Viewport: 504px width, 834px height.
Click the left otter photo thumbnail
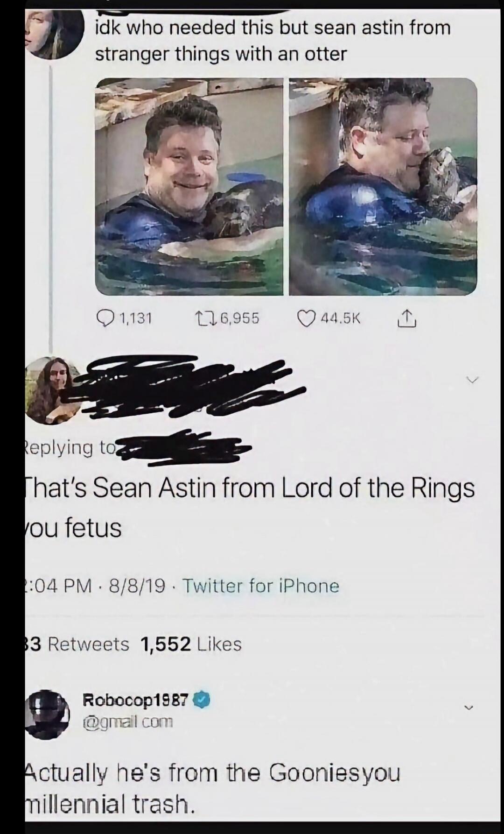pos(189,187)
